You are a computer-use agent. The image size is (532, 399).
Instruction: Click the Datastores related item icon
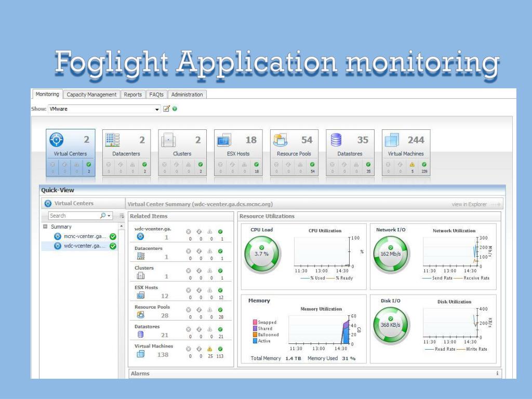tap(140, 334)
